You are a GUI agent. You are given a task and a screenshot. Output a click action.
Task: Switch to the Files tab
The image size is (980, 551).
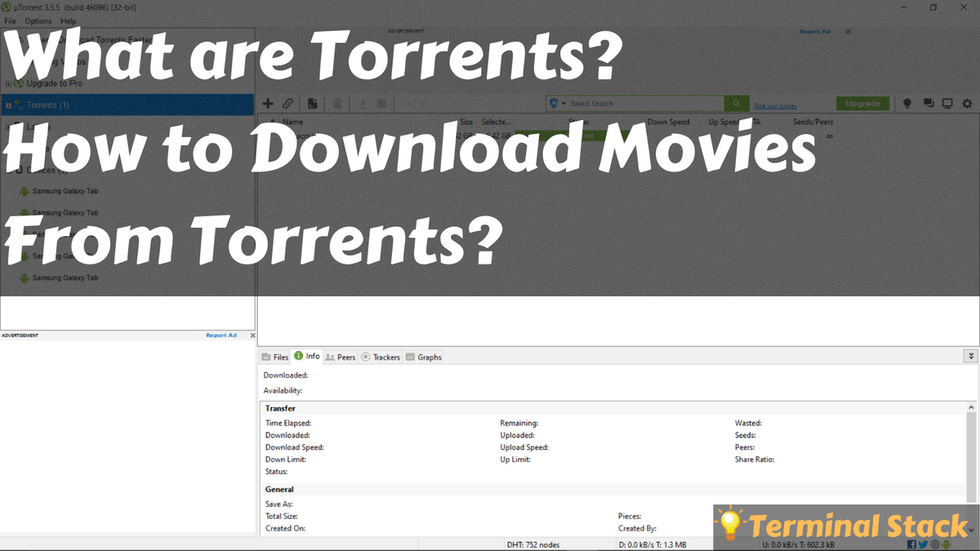275,357
